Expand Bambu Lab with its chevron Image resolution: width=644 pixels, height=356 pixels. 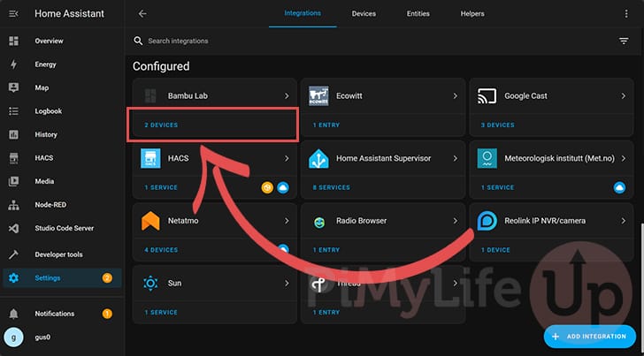point(287,96)
